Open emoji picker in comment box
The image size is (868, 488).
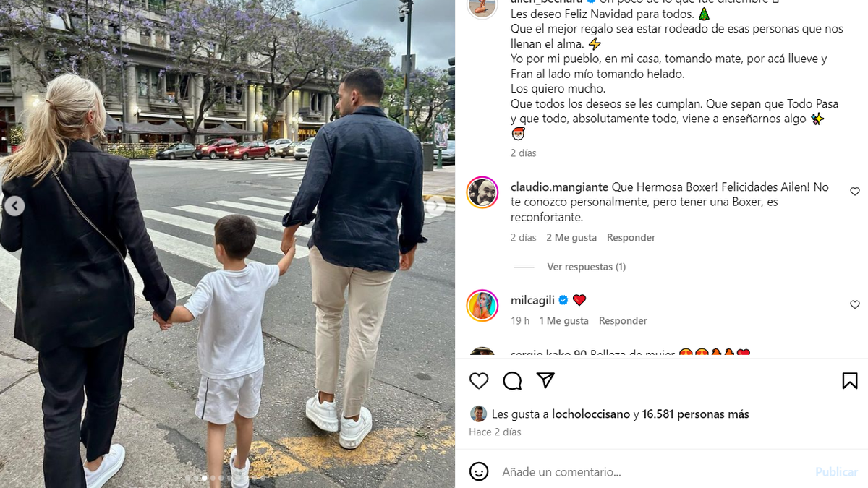479,471
